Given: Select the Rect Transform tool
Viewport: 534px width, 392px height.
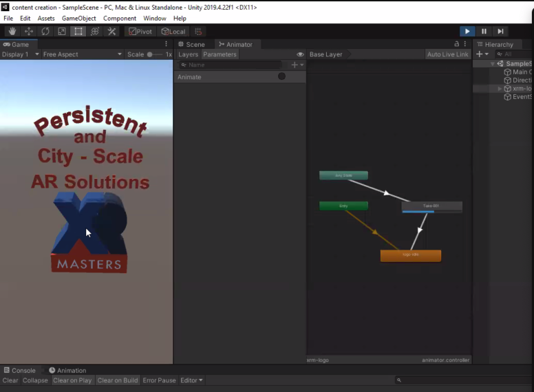Looking at the screenshot, I should pyautogui.click(x=78, y=31).
